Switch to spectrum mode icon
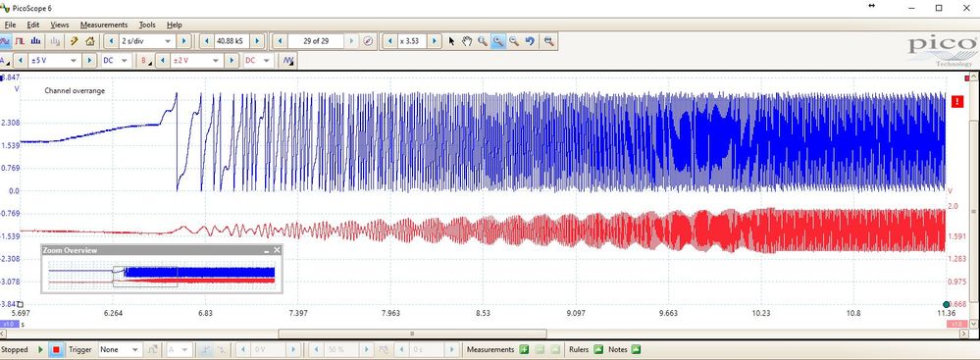Screen dimensions: 980x360 point(35,41)
